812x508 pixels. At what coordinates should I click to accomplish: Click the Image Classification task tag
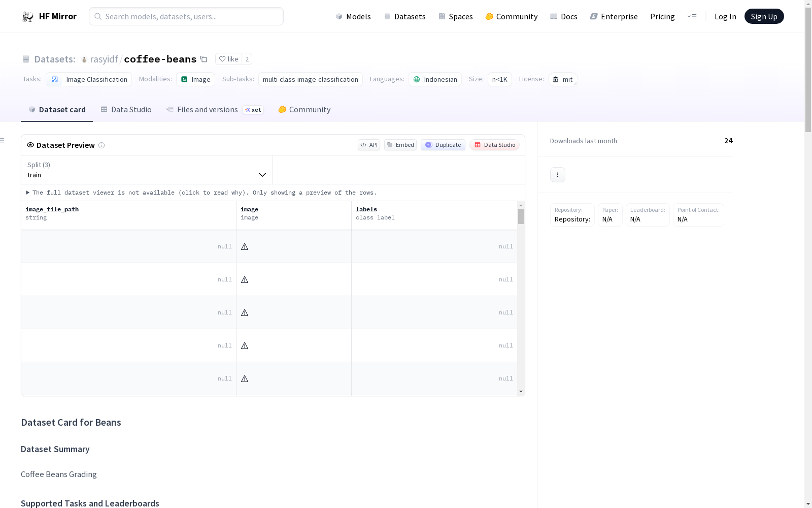point(89,79)
